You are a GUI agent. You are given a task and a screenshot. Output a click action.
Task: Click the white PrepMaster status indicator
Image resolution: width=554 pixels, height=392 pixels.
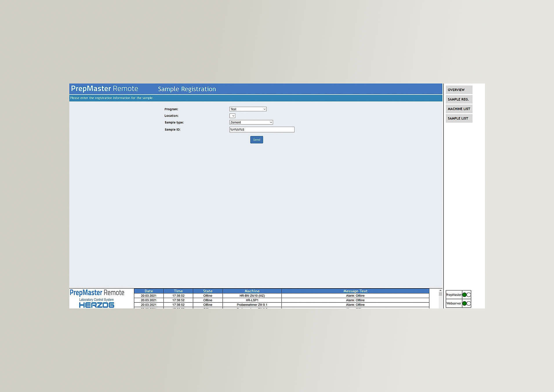[468, 295]
